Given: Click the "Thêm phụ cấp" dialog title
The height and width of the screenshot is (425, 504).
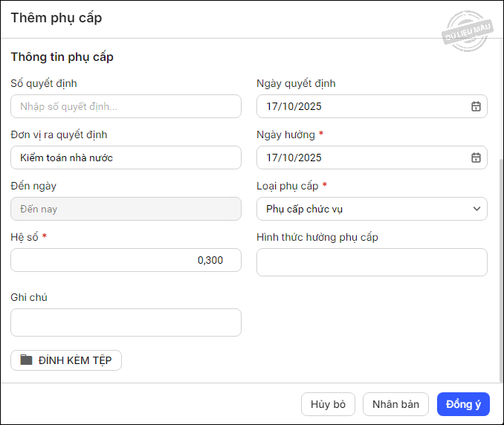Looking at the screenshot, I should [56, 18].
